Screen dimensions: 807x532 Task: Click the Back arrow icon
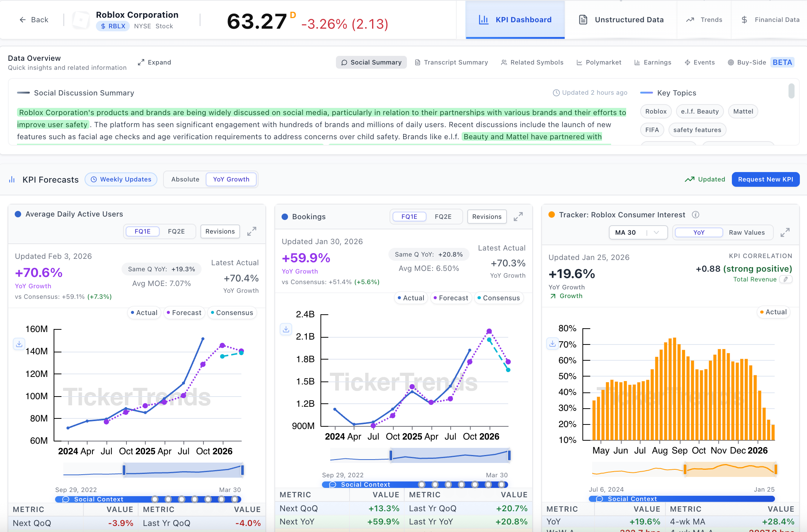(x=23, y=20)
